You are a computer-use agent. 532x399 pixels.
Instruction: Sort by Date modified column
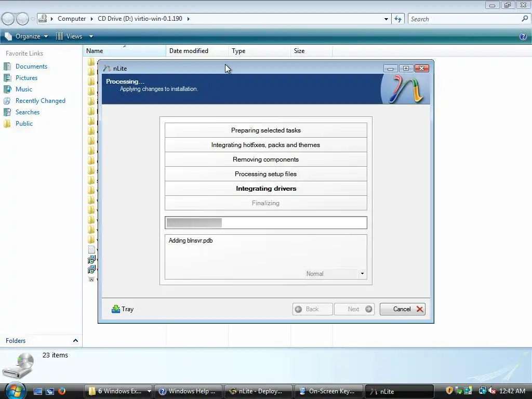point(197,51)
